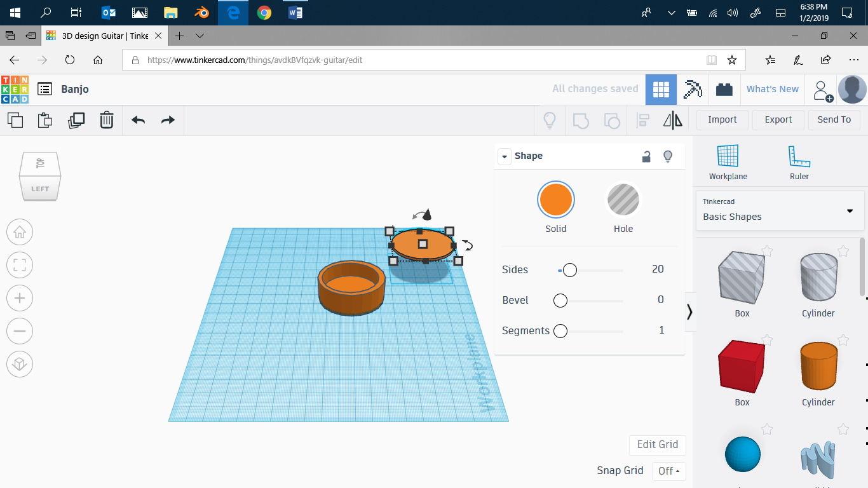Click the What's New link
The height and width of the screenshot is (488, 868).
pyautogui.click(x=773, y=89)
